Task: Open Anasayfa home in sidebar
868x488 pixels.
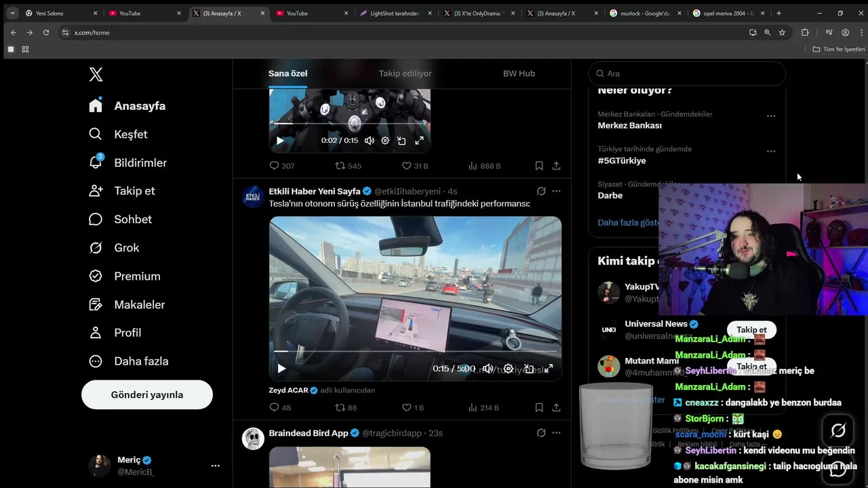Action: [127, 106]
